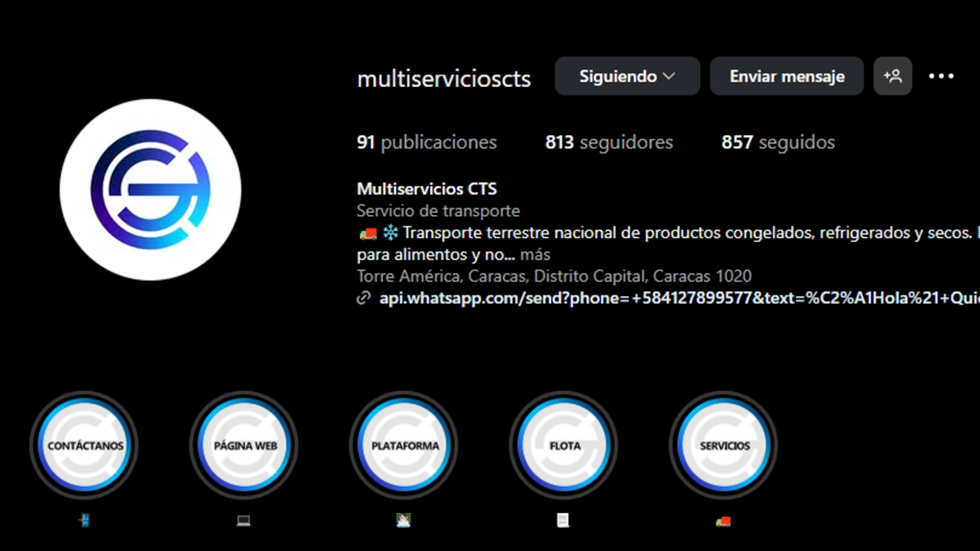Click the 91 publicaciones count
Image resolution: width=980 pixels, height=551 pixels.
[x=427, y=142]
